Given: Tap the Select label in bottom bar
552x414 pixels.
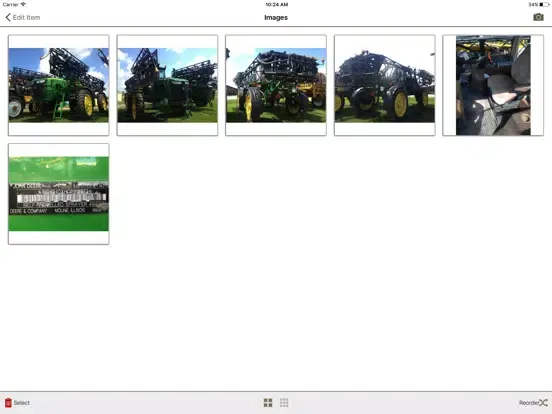Looking at the screenshot, I should [21, 403].
